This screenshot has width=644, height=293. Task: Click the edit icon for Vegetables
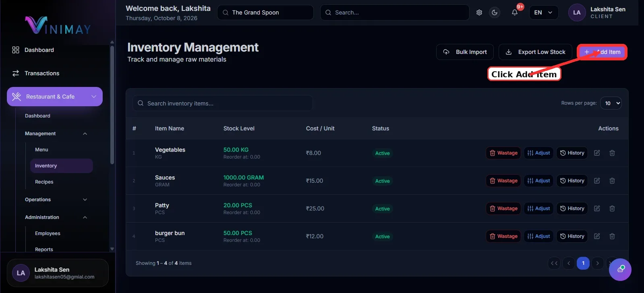pos(597,153)
